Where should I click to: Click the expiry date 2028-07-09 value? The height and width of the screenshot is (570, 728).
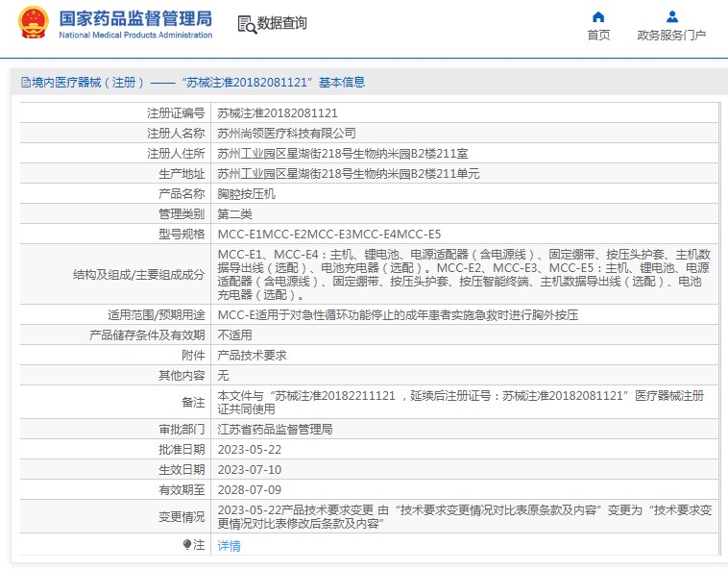click(x=249, y=489)
